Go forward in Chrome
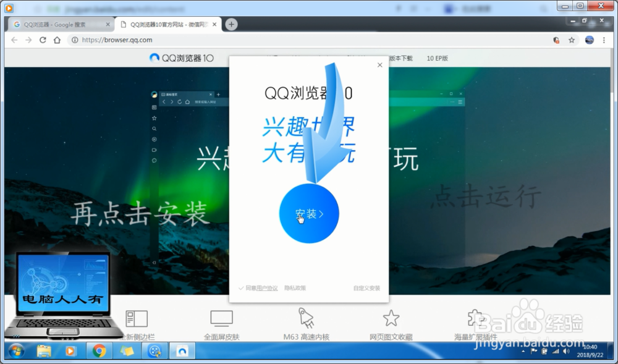The image size is (618, 364). [28, 40]
